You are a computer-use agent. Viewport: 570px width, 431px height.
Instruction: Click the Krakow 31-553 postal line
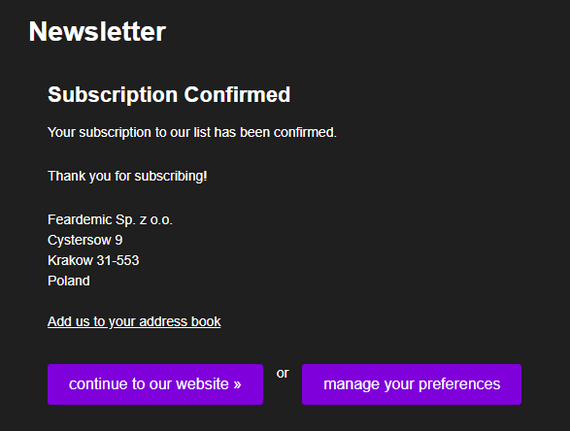pos(93,261)
